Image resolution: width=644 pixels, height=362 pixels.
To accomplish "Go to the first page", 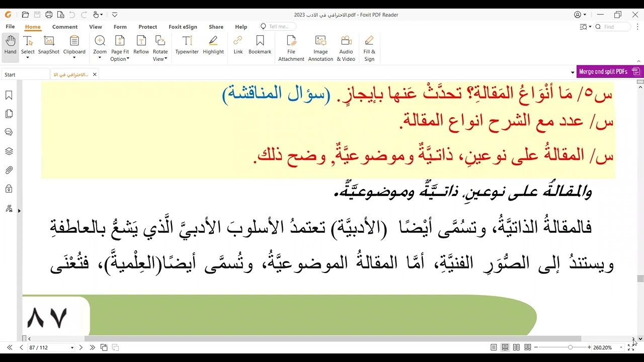I will 10,347.
